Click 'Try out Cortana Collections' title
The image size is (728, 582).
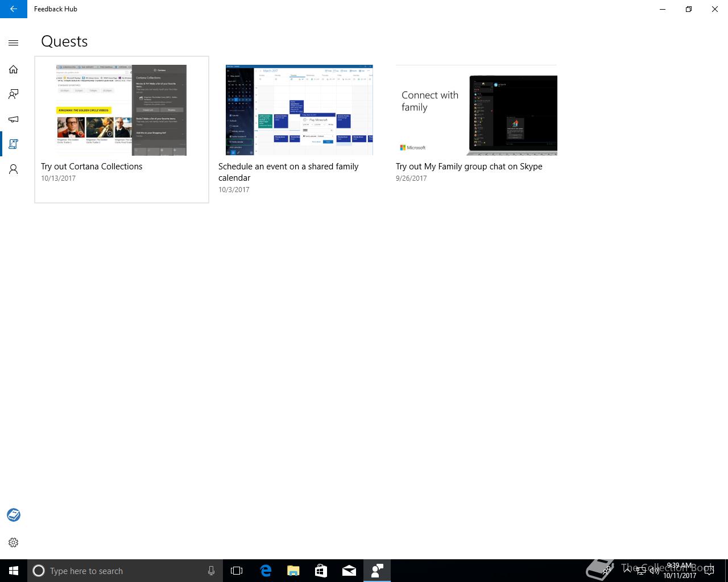coord(92,167)
